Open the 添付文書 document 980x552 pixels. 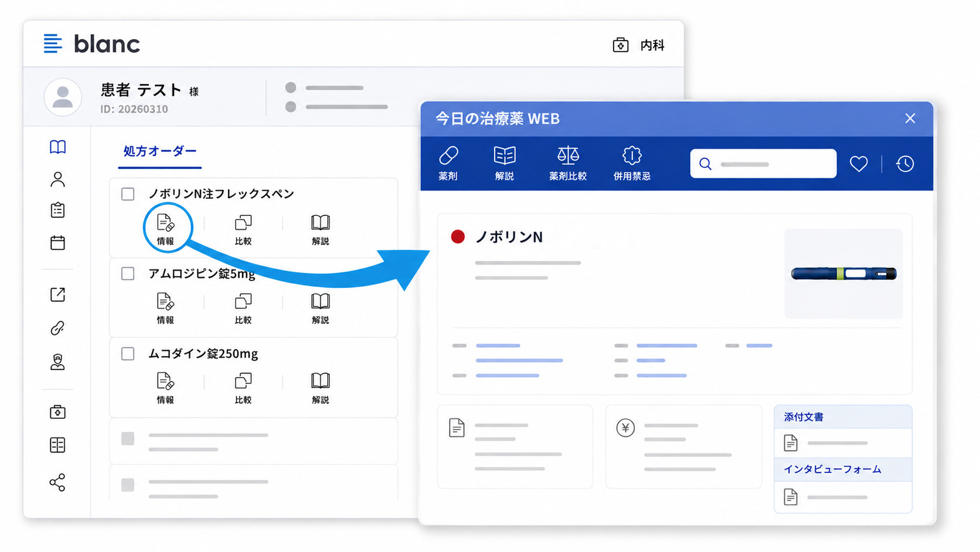tap(843, 443)
